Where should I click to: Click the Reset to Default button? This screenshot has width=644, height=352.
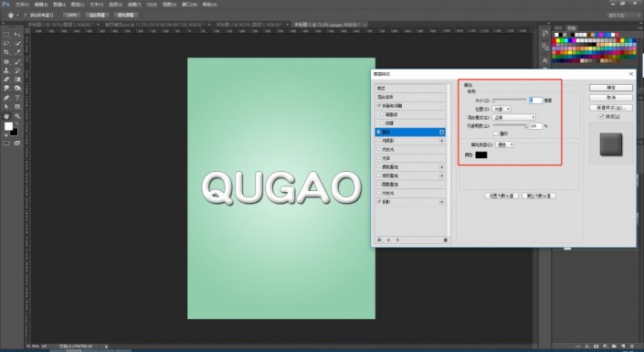pos(538,197)
